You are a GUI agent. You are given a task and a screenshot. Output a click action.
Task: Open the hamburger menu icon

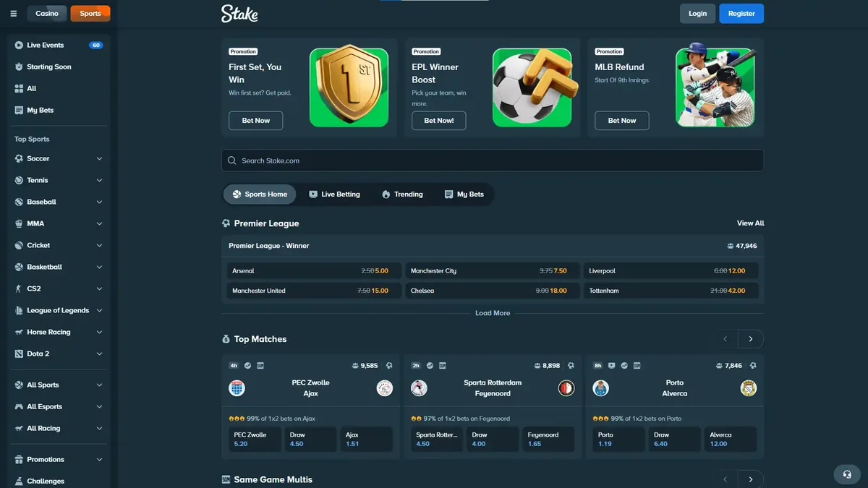tap(13, 14)
